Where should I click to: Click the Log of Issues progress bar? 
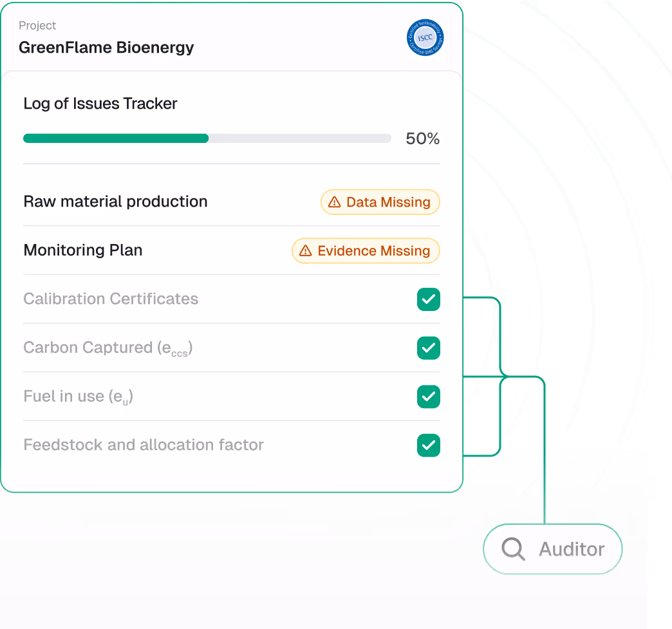coord(207,138)
